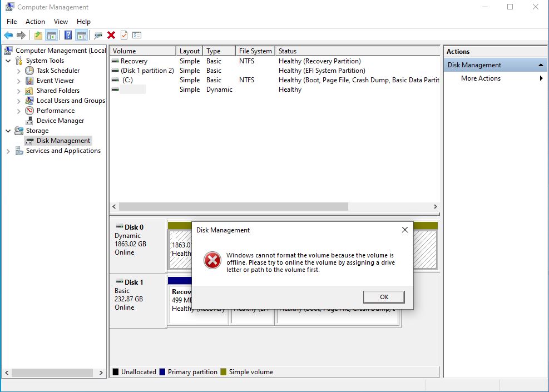Collapse the Storage tree node
This screenshot has width=549, height=392.
click(x=8, y=131)
